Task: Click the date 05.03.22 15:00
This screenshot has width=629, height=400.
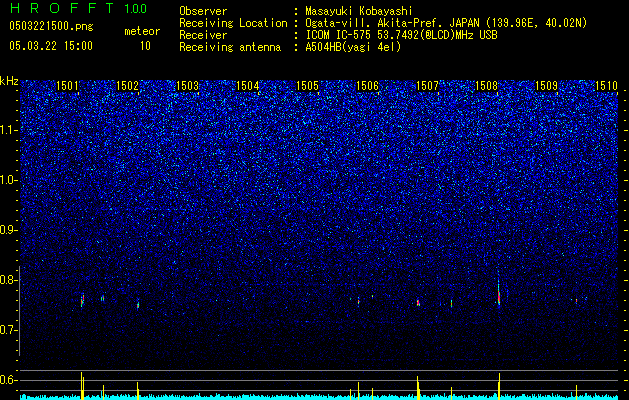Action: tap(51, 46)
